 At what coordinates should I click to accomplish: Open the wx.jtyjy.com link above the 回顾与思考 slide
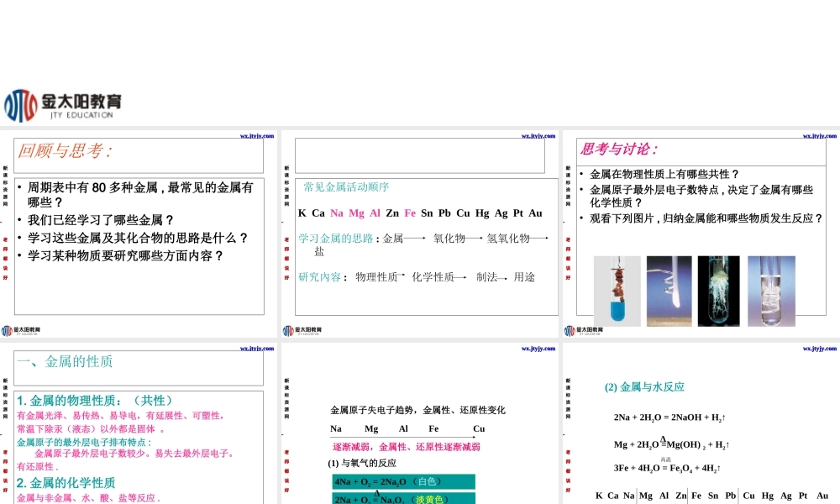click(257, 135)
